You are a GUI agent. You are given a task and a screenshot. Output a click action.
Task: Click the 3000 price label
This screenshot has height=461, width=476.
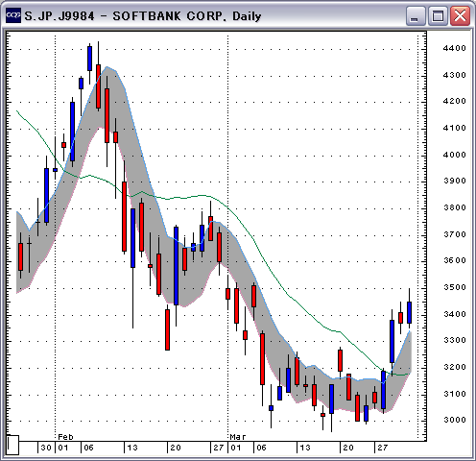pyautogui.click(x=454, y=420)
